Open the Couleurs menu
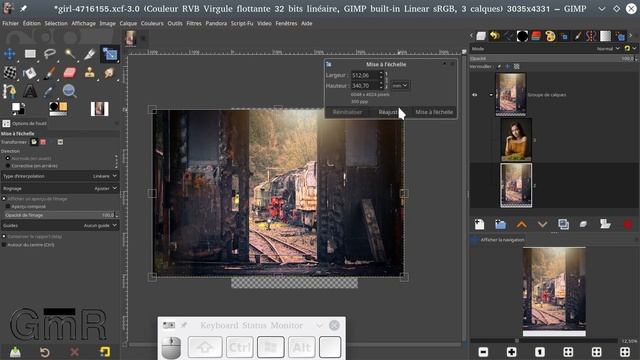The width and height of the screenshot is (640, 360). point(152,24)
